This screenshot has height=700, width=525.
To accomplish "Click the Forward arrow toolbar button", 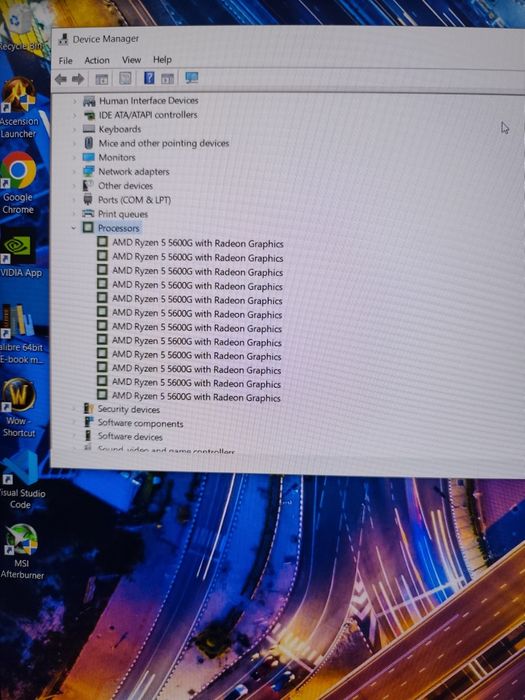I will click(x=78, y=79).
